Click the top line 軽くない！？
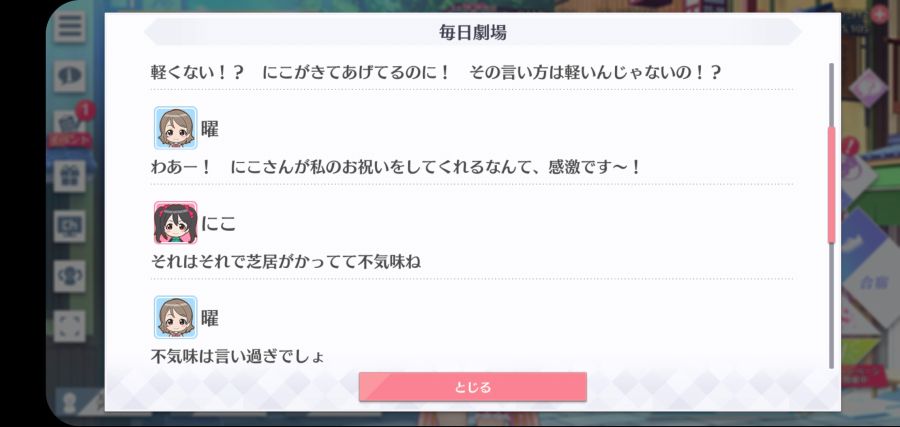The image size is (900, 427). tap(436, 73)
